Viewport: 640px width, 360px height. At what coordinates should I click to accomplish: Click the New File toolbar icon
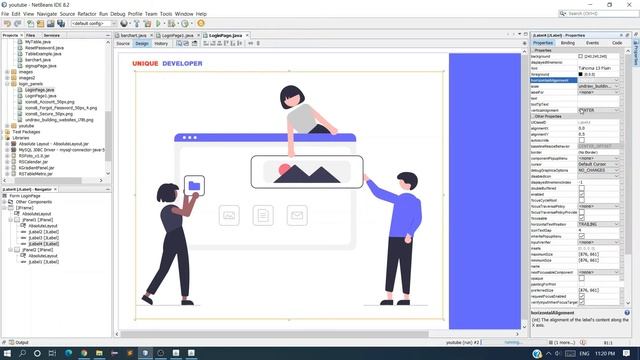31,24
